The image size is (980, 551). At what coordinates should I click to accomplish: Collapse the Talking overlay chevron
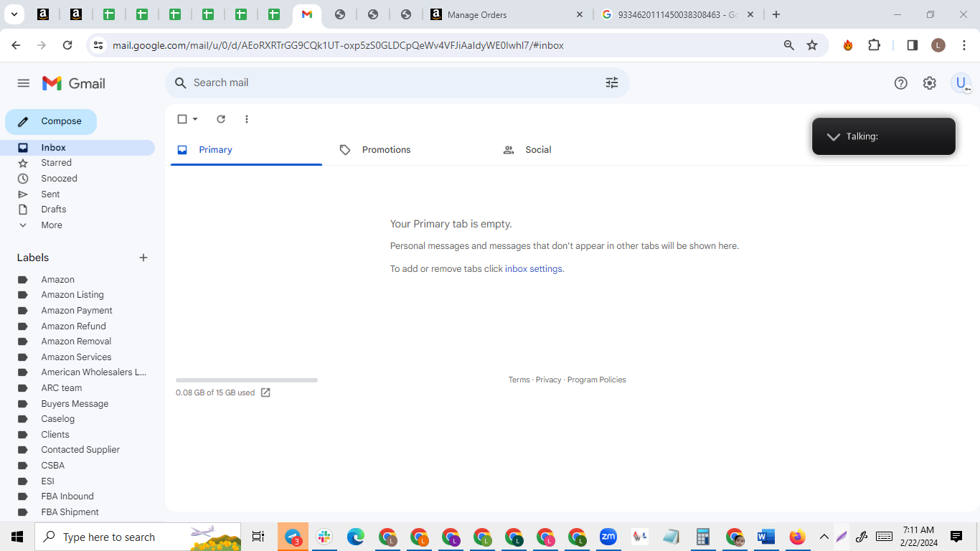833,136
